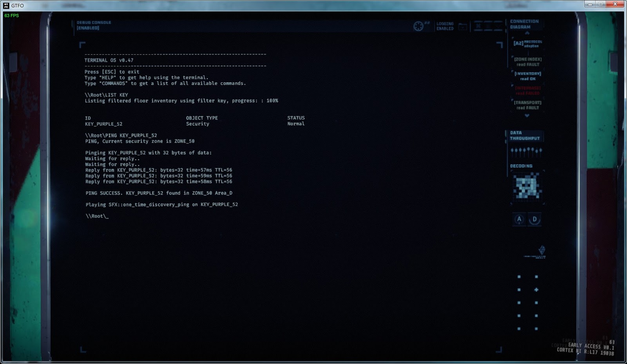Close the GTFO window

(x=615, y=4)
